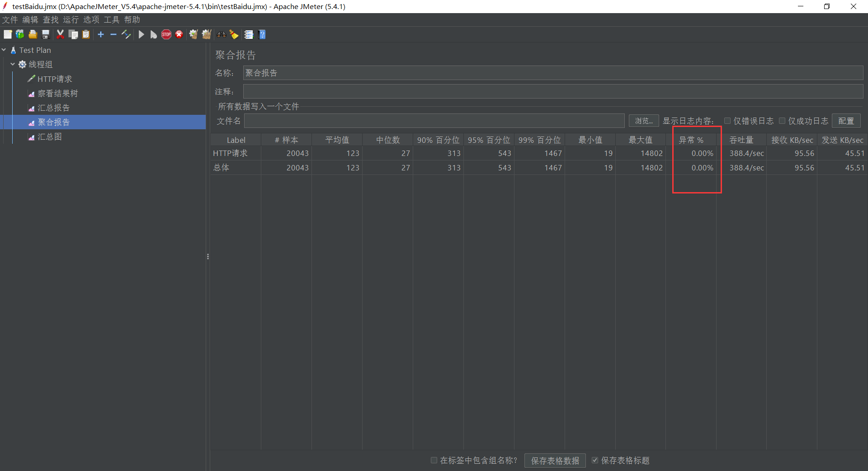Click the Expand All plus icon
The height and width of the screenshot is (471, 868).
click(100, 34)
